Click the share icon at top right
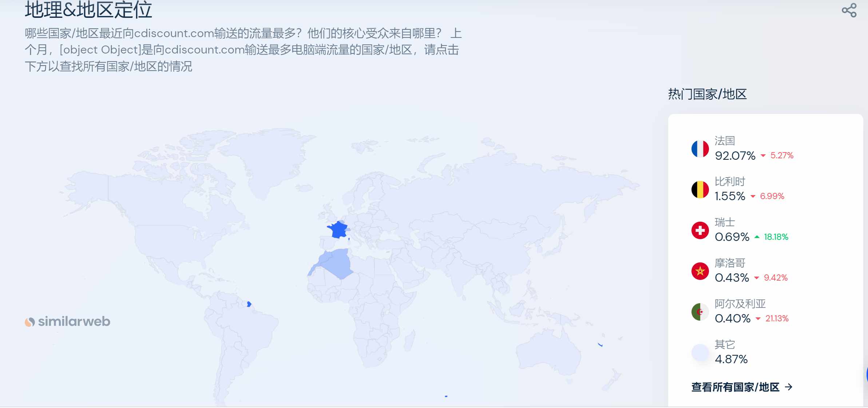Screen dimensions: 868x408 click(849, 10)
